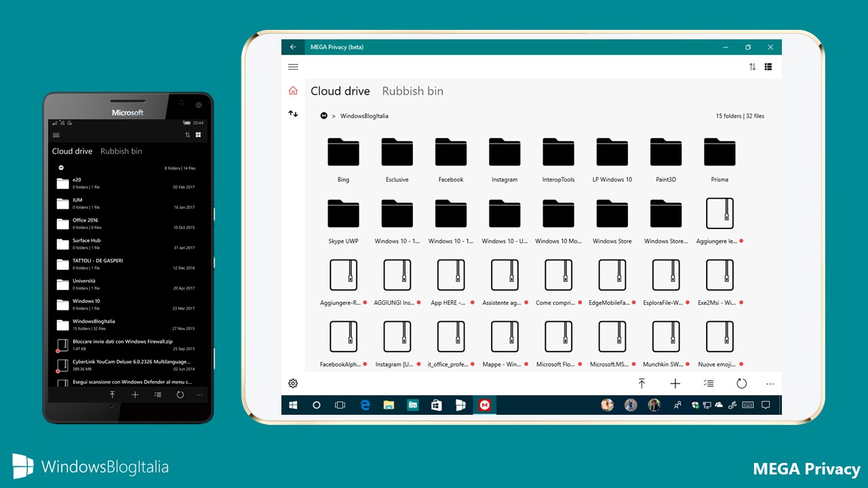The width and height of the screenshot is (868, 488).
Task: Click upload arrow in tablet bottom bar
Action: point(642,384)
